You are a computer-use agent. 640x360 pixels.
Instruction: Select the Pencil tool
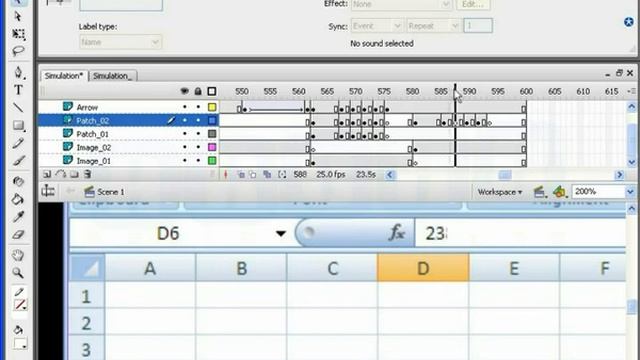(x=18, y=143)
